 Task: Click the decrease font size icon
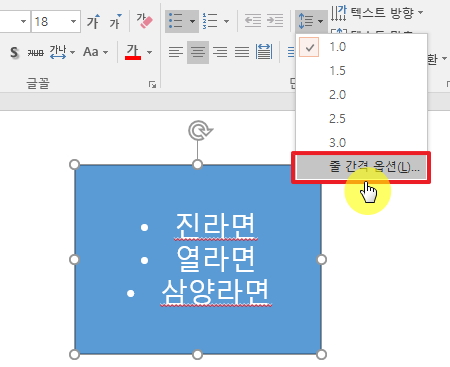[x=115, y=22]
